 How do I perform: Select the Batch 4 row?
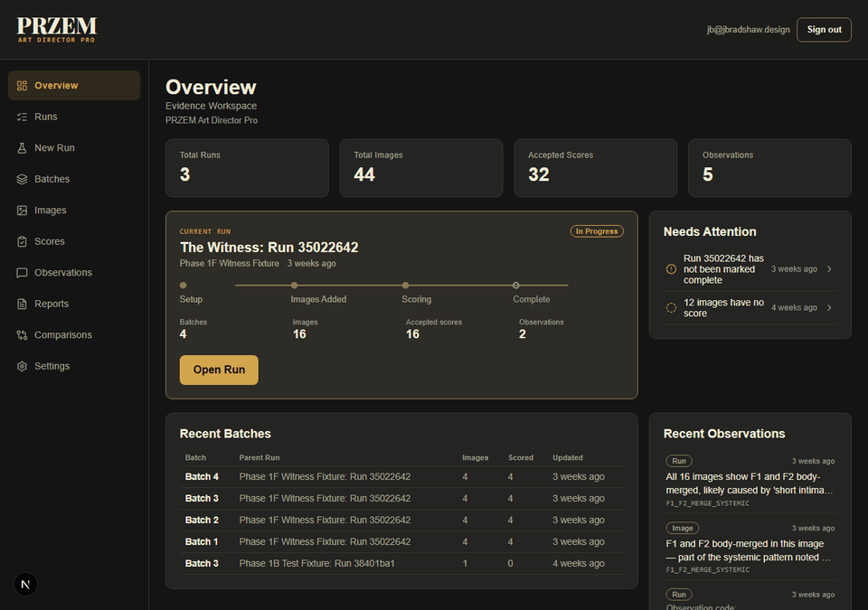pos(401,476)
